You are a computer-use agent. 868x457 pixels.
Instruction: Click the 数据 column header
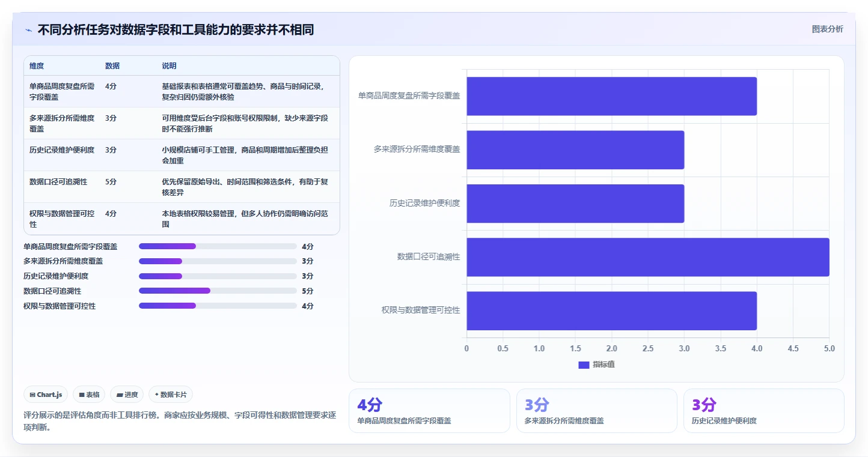(112, 66)
